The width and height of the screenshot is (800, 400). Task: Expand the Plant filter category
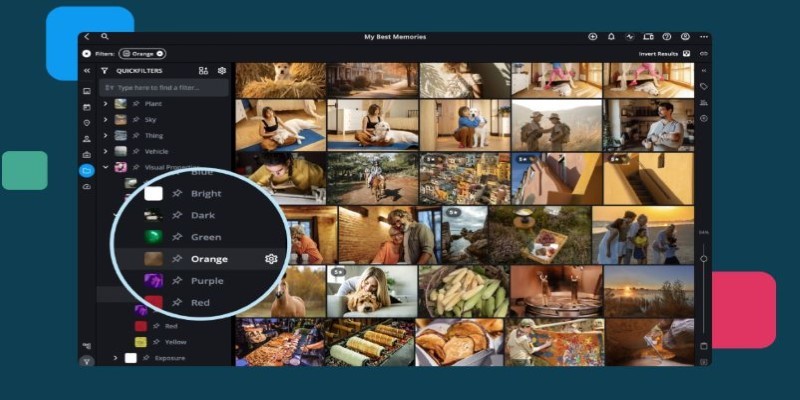click(105, 103)
